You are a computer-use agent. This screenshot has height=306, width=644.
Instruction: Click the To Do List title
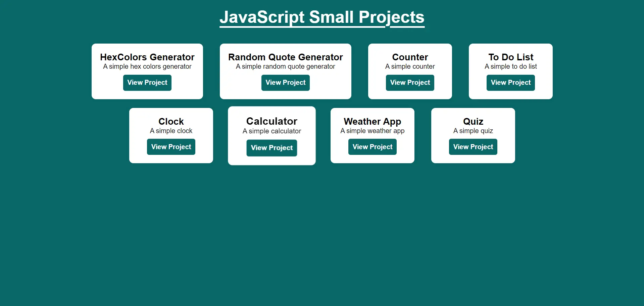coord(511,57)
